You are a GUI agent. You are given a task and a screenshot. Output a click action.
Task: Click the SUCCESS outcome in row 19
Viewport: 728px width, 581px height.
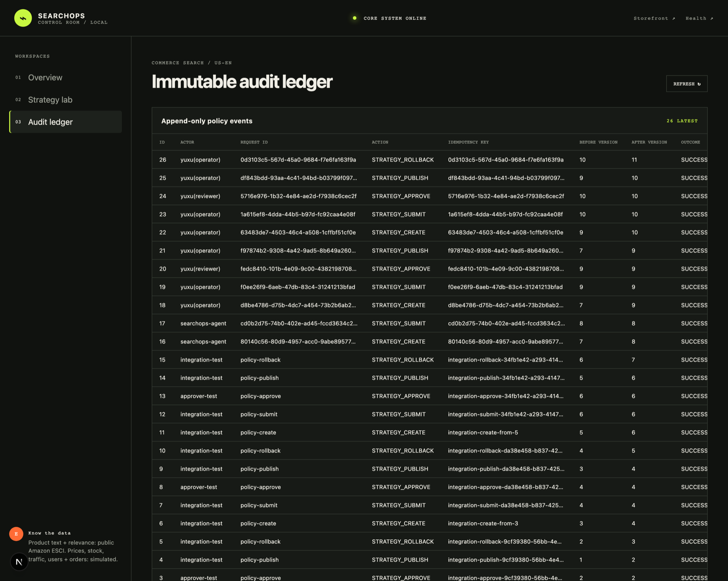pyautogui.click(x=694, y=287)
